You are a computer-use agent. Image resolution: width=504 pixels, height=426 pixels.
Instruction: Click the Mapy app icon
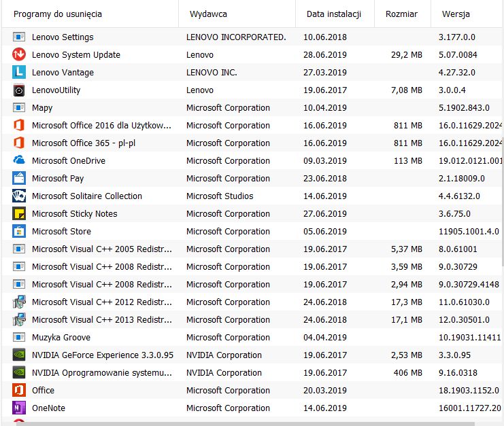(x=19, y=107)
